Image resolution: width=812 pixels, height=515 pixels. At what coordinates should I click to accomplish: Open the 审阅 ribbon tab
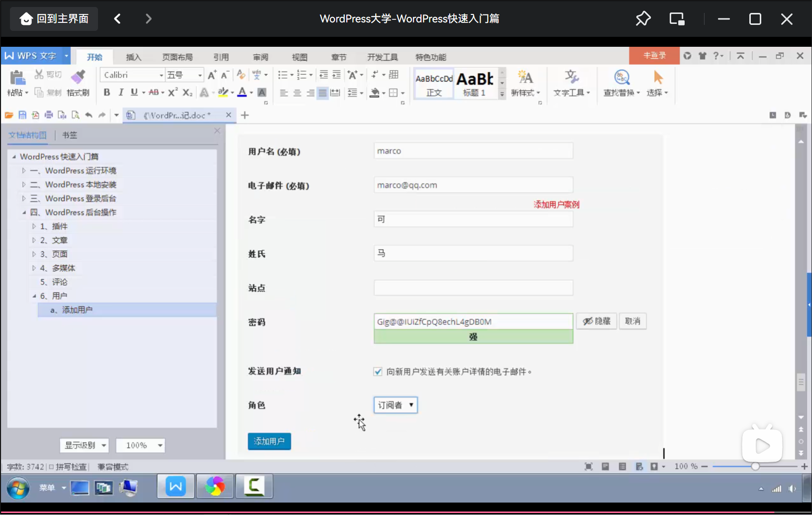[260, 57]
